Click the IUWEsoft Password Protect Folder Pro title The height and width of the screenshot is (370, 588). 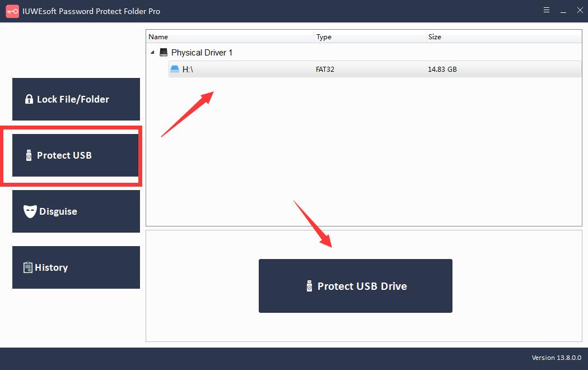click(x=91, y=11)
